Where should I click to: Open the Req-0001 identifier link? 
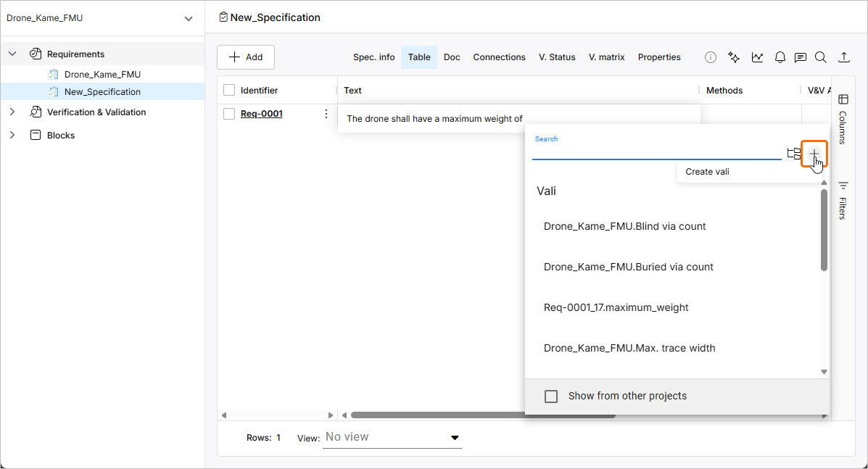pos(262,114)
